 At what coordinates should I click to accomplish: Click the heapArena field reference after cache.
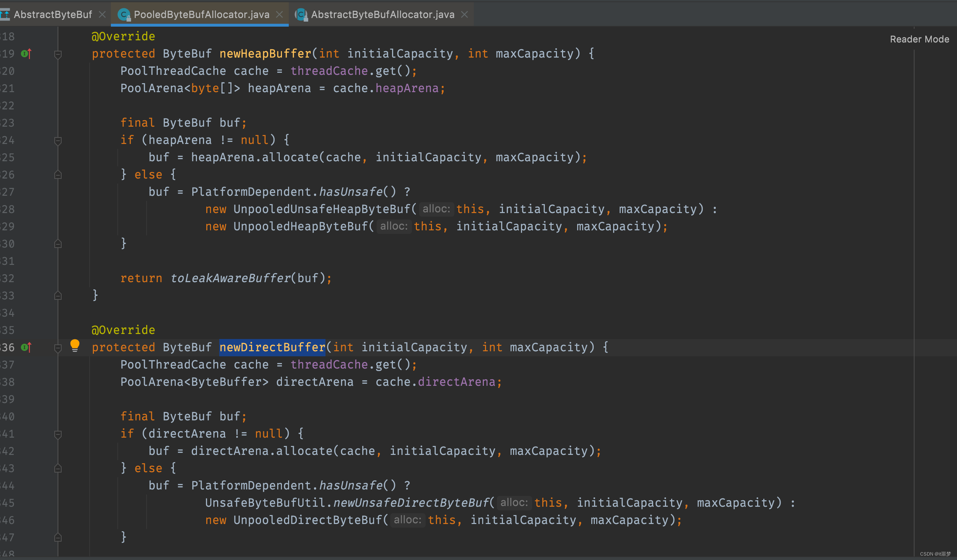pyautogui.click(x=407, y=89)
